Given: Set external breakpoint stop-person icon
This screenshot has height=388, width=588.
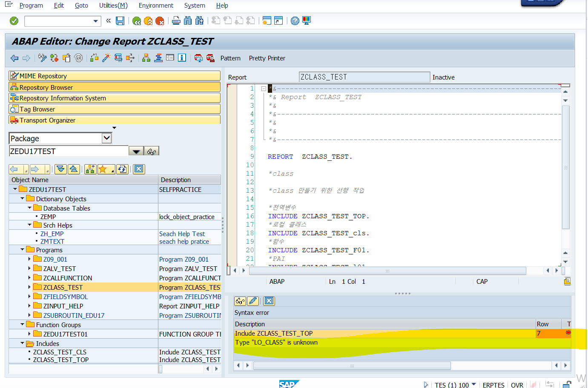Looking at the screenshot, I should point(210,58).
